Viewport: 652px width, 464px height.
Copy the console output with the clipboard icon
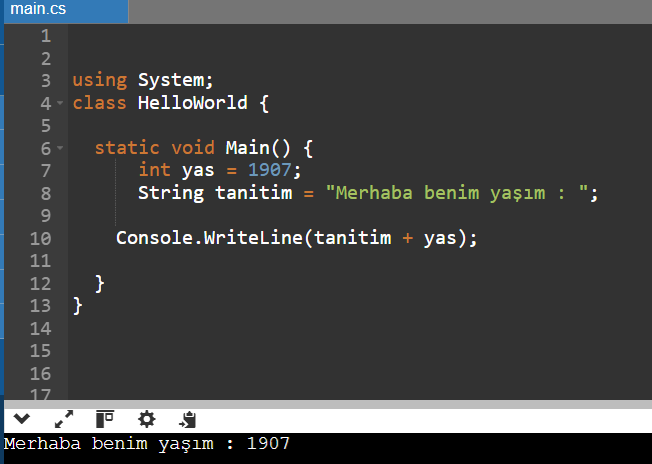point(188,419)
